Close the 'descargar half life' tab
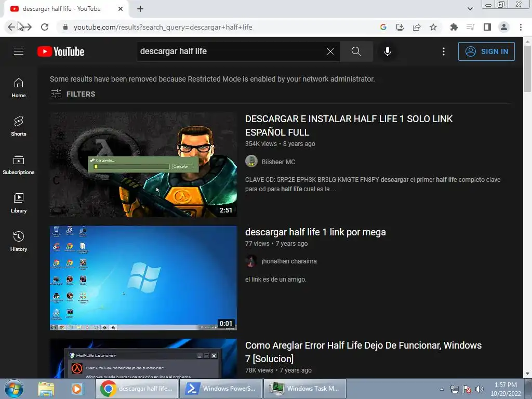532x399 pixels. click(121, 9)
